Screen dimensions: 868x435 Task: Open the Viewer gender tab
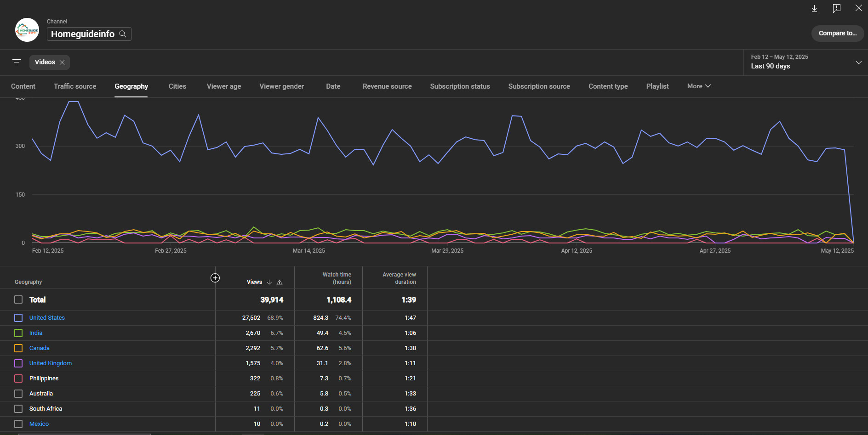coord(281,86)
